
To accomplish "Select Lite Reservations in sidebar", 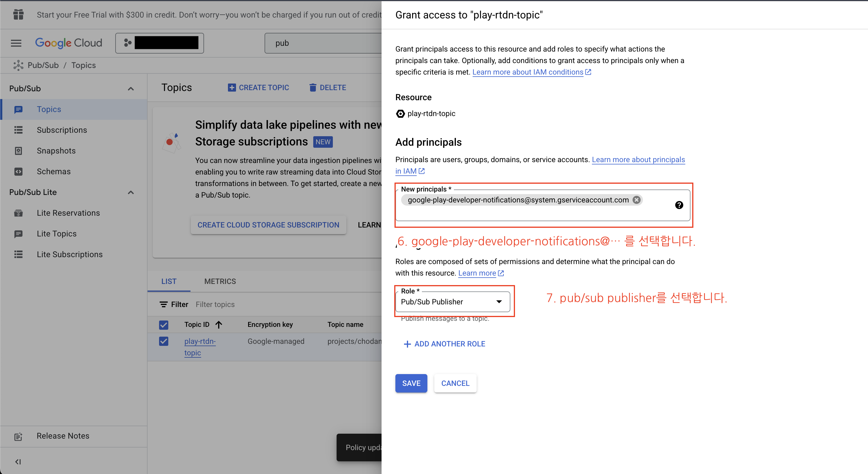I will pyautogui.click(x=68, y=213).
